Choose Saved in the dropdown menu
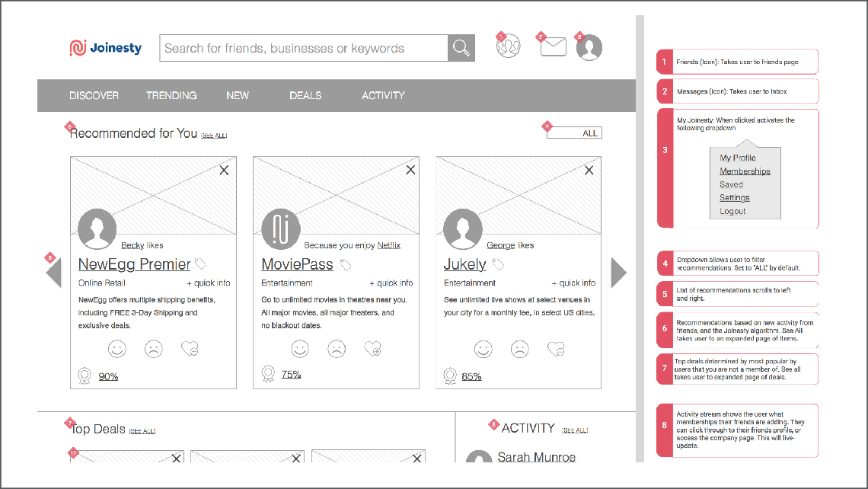This screenshot has width=868, height=489. pyautogui.click(x=731, y=184)
